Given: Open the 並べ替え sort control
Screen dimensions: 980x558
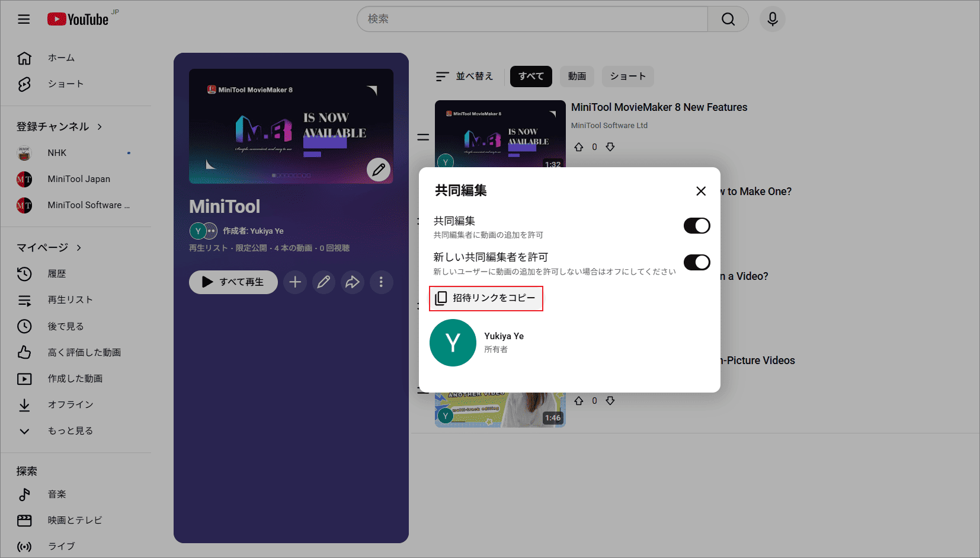Looking at the screenshot, I should [465, 76].
